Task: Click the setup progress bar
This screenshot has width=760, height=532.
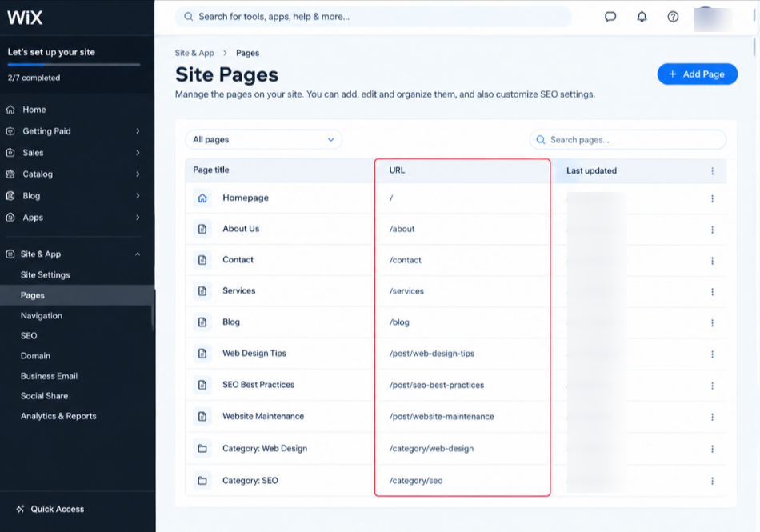Action: click(x=74, y=65)
